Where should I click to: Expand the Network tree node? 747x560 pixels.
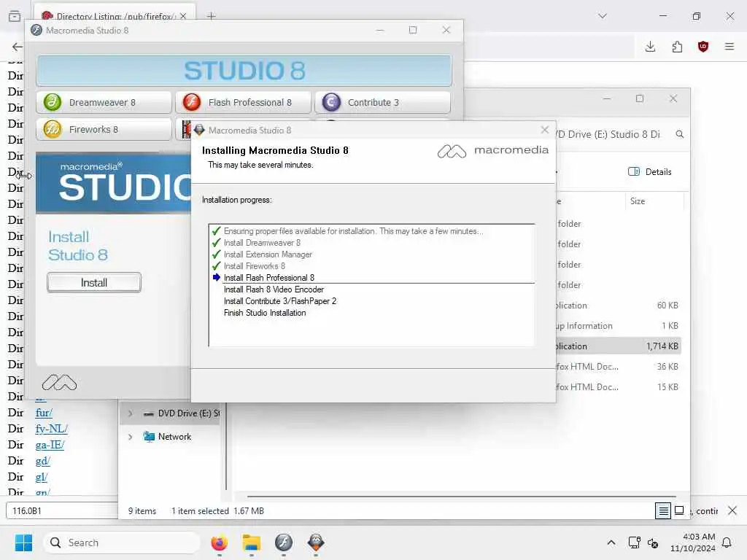click(x=130, y=437)
